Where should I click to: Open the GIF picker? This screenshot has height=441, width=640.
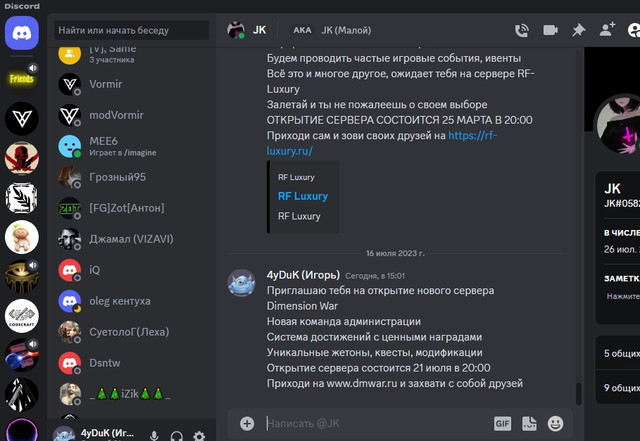click(502, 423)
